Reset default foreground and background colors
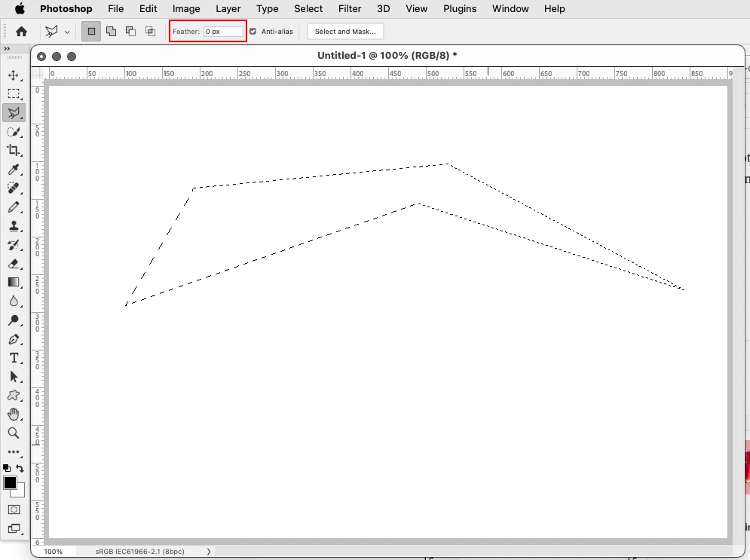The image size is (750, 560). coord(7,468)
